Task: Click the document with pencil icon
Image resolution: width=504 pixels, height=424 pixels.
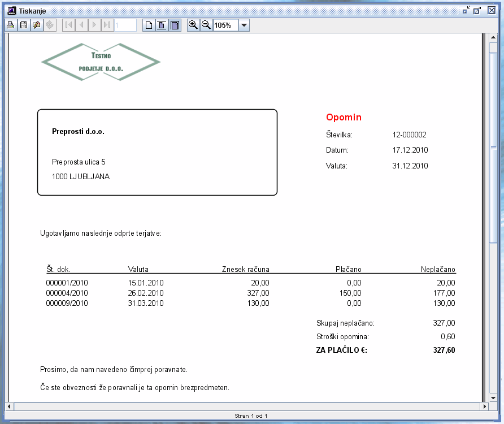Action: [37, 25]
